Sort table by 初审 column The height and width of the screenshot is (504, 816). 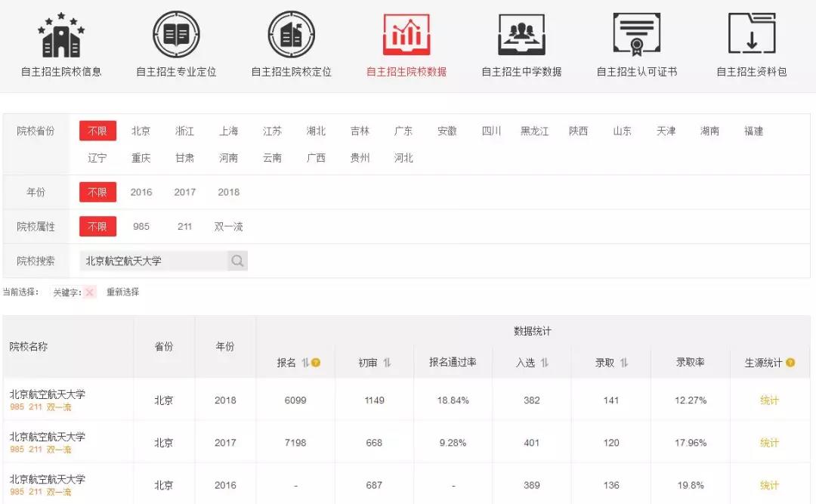tap(387, 363)
